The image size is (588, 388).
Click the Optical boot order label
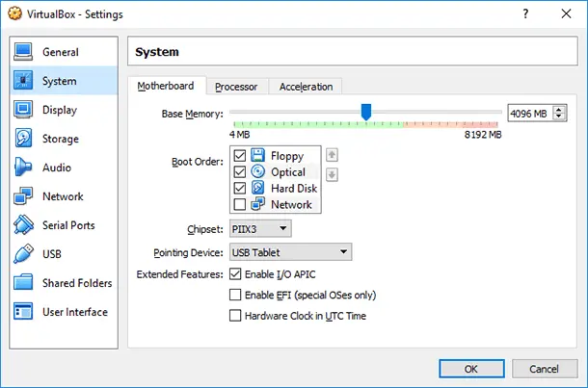point(288,172)
